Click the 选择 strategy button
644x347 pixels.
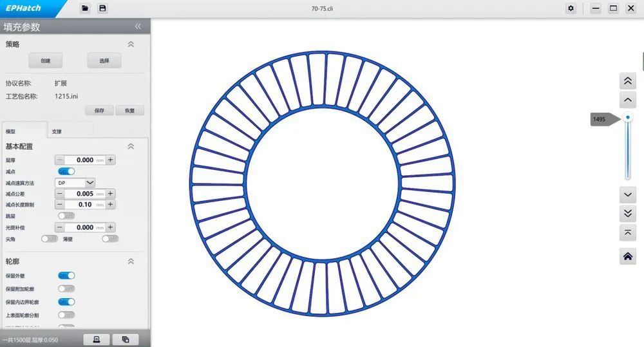click(104, 61)
